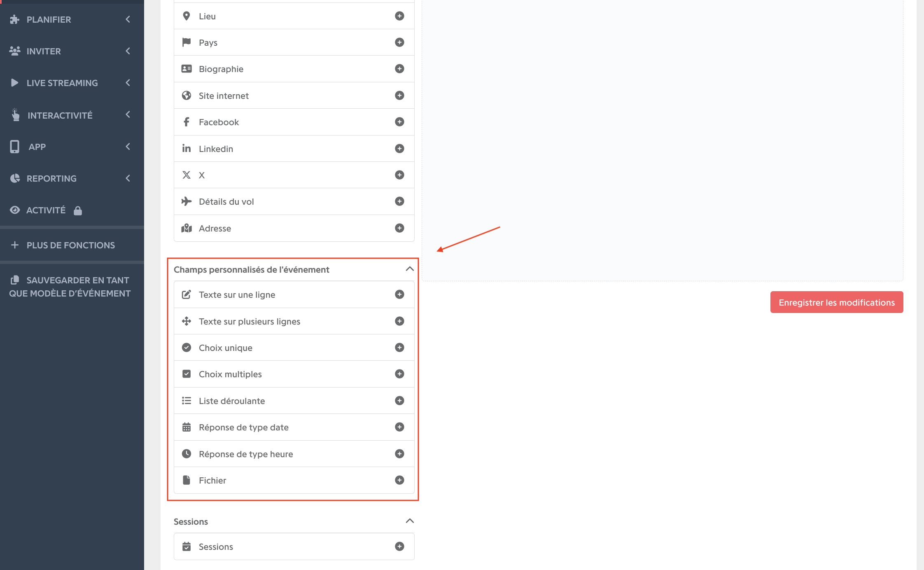Screen dimensions: 924x570
Task: Add the Biographie field via plus icon
Action: coord(399,69)
